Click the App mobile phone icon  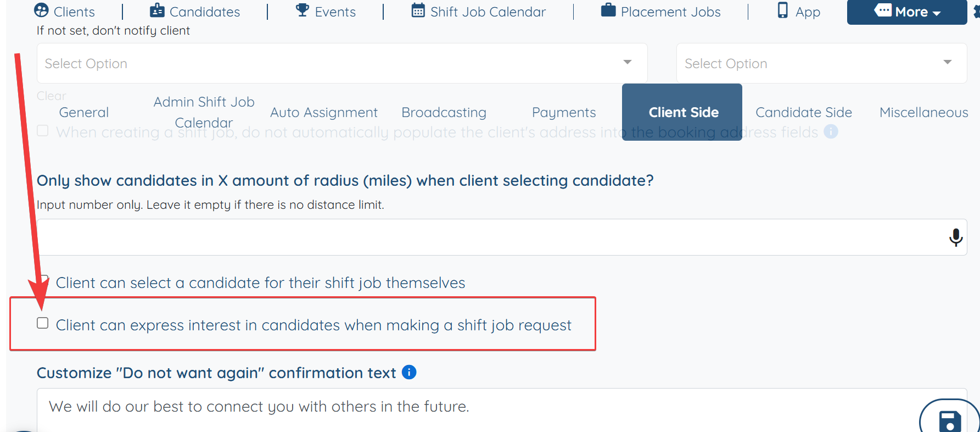pos(783,10)
